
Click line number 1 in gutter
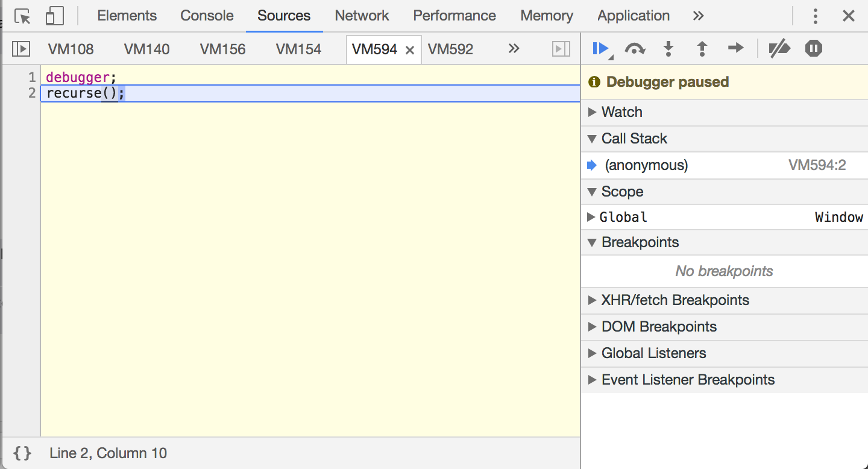coord(32,77)
